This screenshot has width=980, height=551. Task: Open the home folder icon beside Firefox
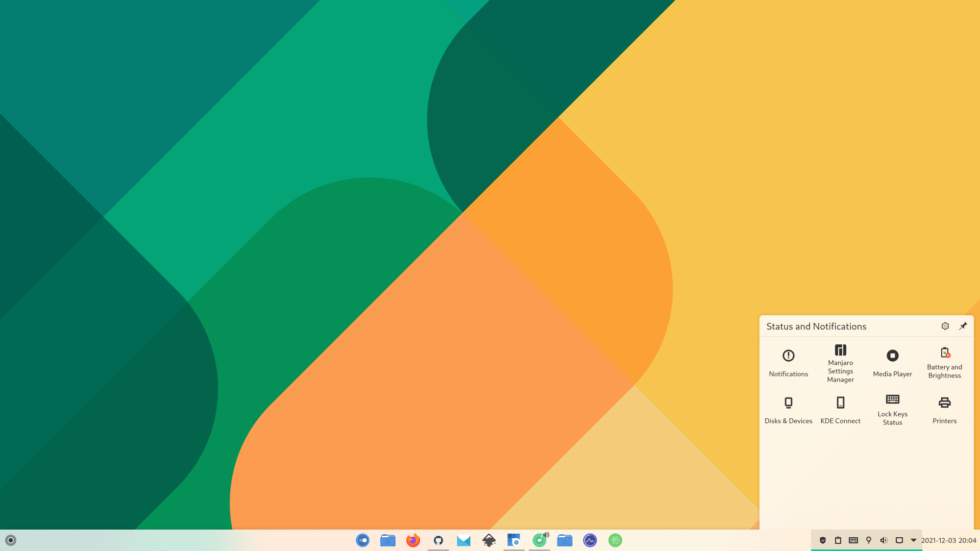point(388,540)
